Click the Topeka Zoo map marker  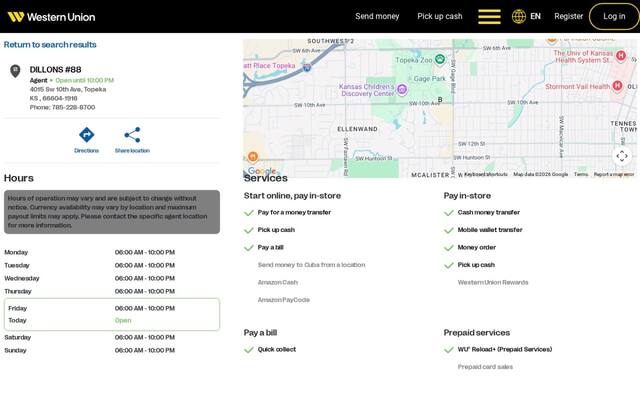[440, 60]
